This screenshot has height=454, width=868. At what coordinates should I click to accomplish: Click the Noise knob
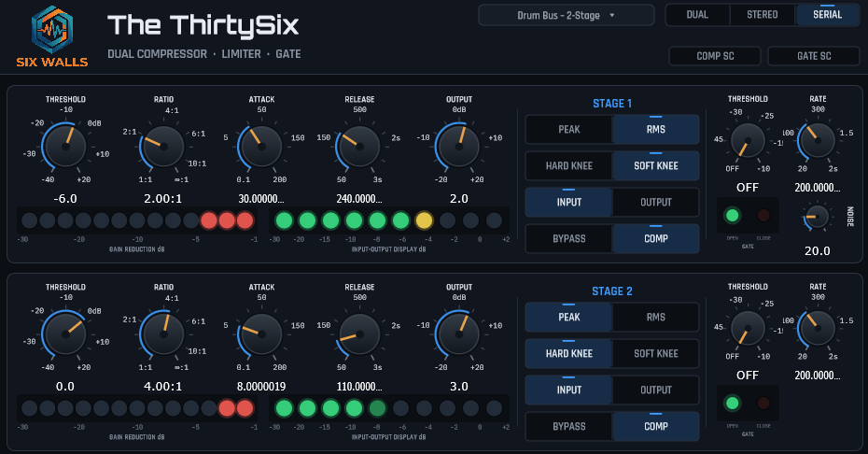[x=817, y=217]
